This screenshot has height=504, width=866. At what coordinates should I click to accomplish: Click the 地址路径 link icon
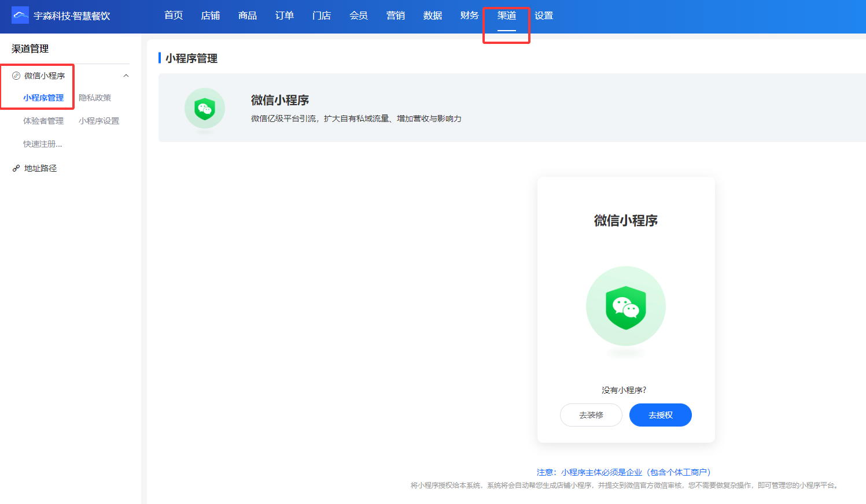(x=16, y=168)
